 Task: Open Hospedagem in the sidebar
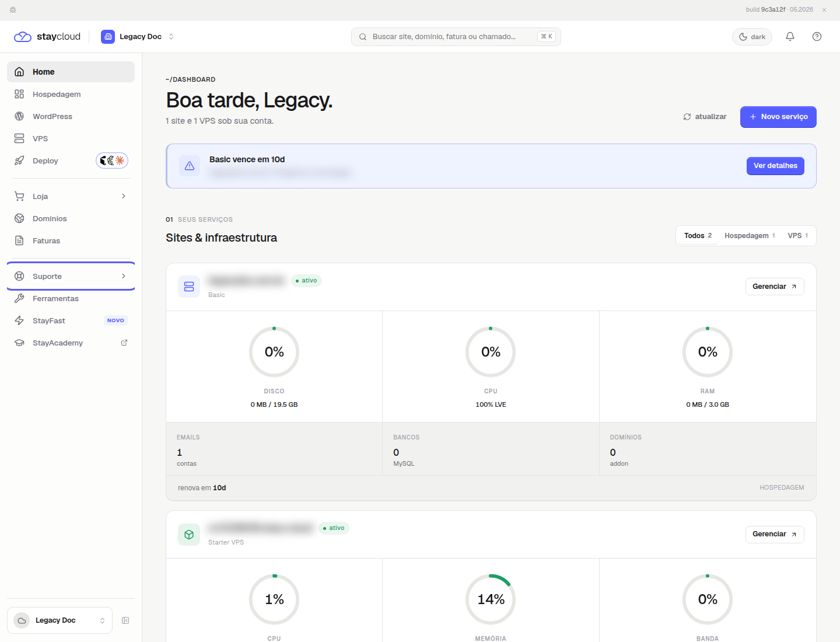point(71,94)
